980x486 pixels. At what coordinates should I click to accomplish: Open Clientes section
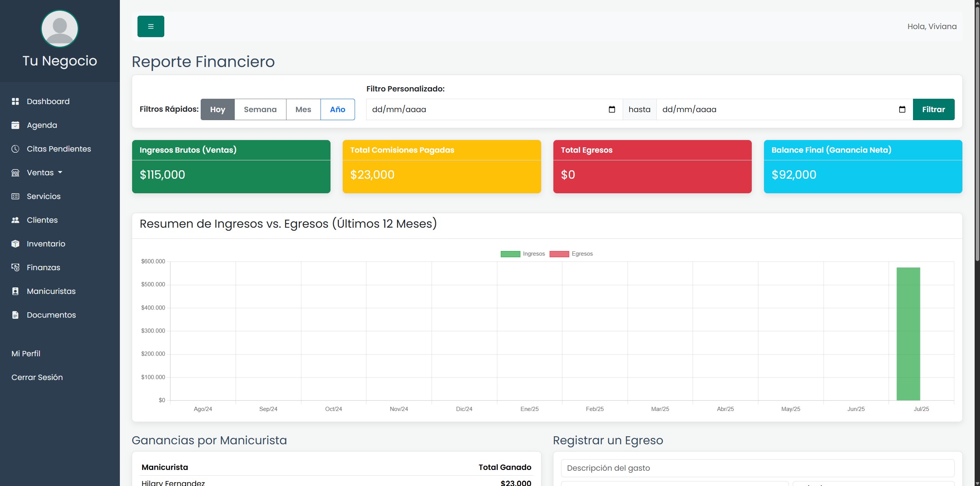pyautogui.click(x=42, y=220)
